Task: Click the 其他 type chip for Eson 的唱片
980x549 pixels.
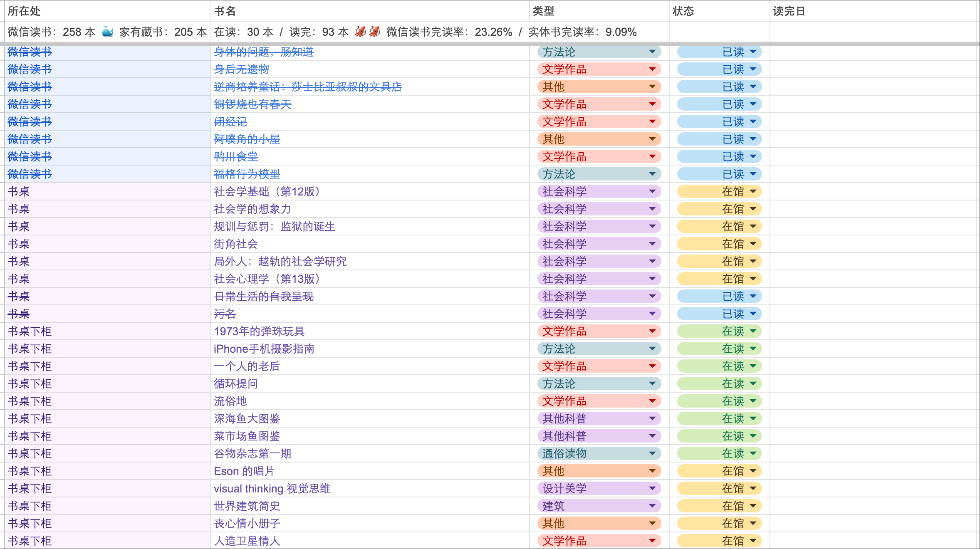Action: click(599, 471)
